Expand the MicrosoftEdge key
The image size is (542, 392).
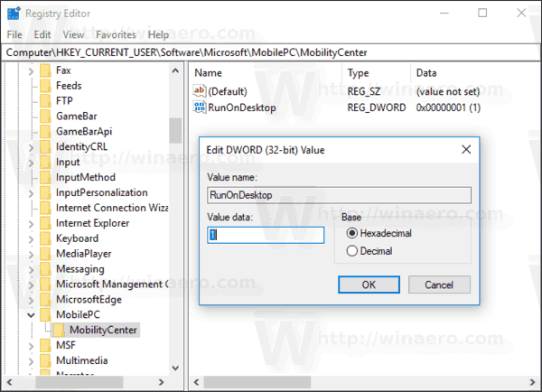(31, 301)
